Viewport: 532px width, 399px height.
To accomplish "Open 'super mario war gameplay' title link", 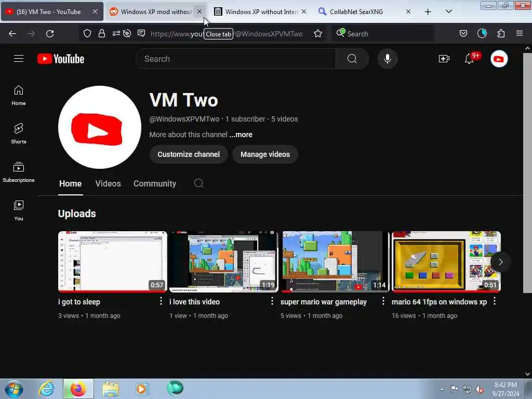I will pyautogui.click(x=323, y=302).
